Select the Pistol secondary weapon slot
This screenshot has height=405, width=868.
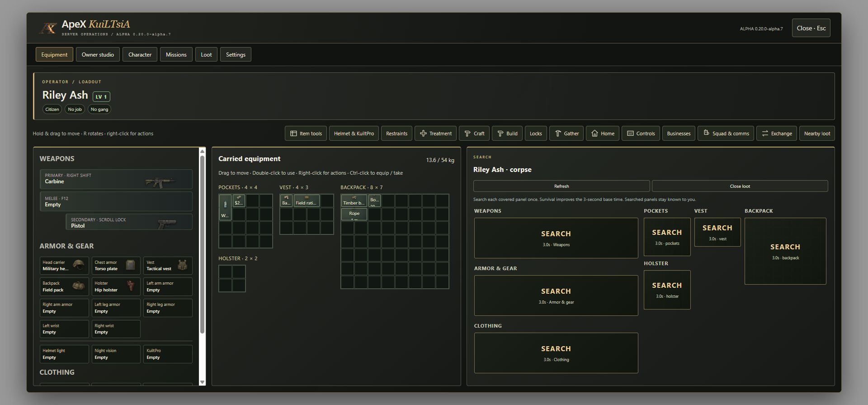pos(129,222)
